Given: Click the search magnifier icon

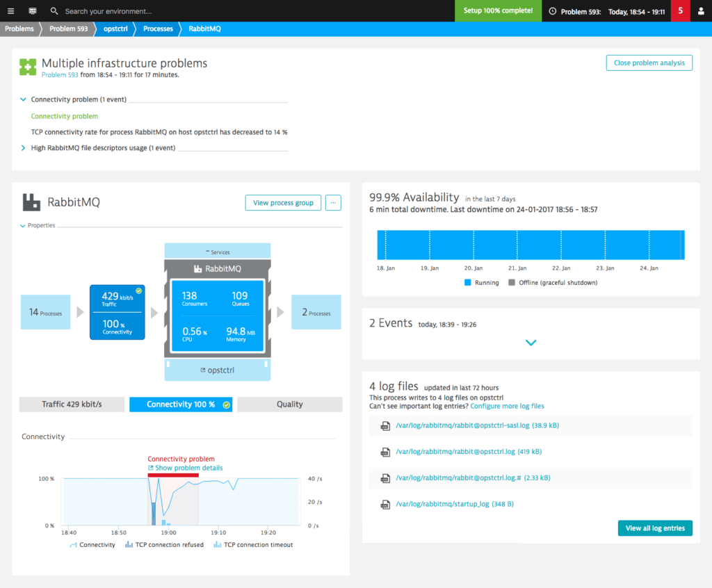Looking at the screenshot, I should point(54,11).
